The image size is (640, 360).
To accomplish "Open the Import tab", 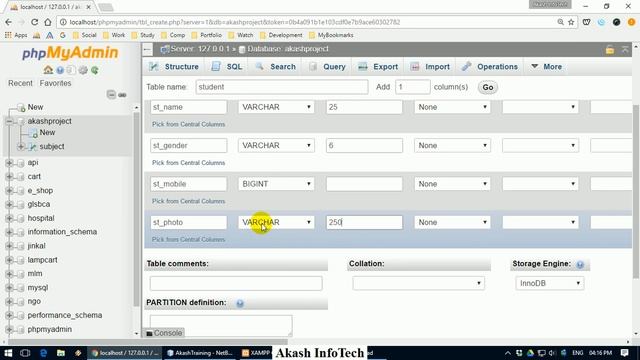I will click(x=430, y=67).
